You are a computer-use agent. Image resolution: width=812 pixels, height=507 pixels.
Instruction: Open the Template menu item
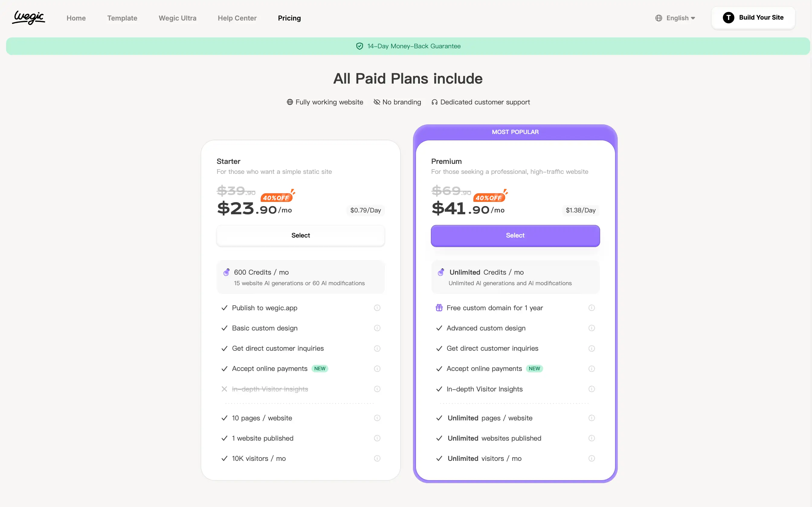pyautogui.click(x=122, y=18)
